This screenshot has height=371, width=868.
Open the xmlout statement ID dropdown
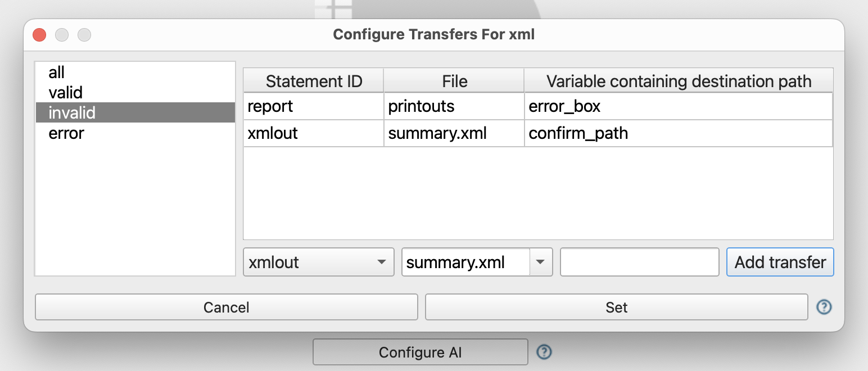coord(318,263)
